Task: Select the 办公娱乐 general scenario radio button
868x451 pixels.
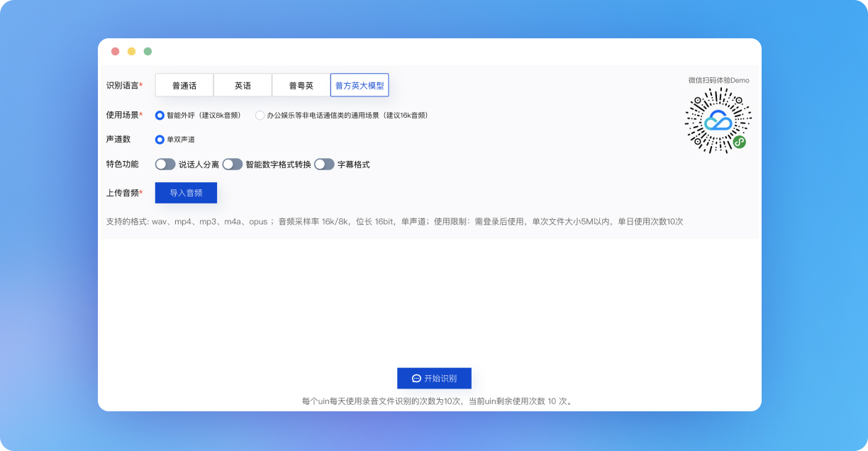Action: (260, 115)
